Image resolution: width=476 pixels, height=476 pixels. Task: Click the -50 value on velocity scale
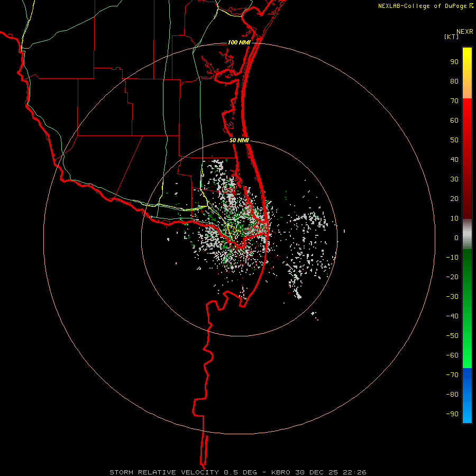click(x=452, y=336)
